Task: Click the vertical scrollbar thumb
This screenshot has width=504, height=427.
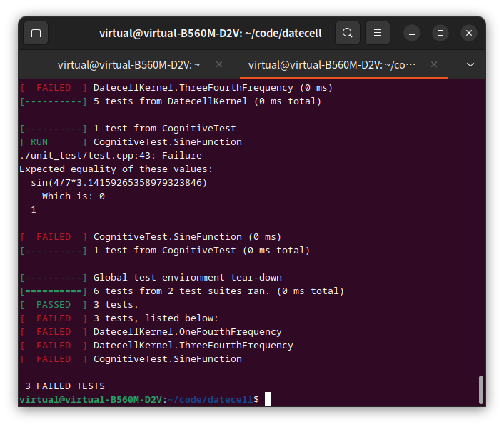Action: 481,389
